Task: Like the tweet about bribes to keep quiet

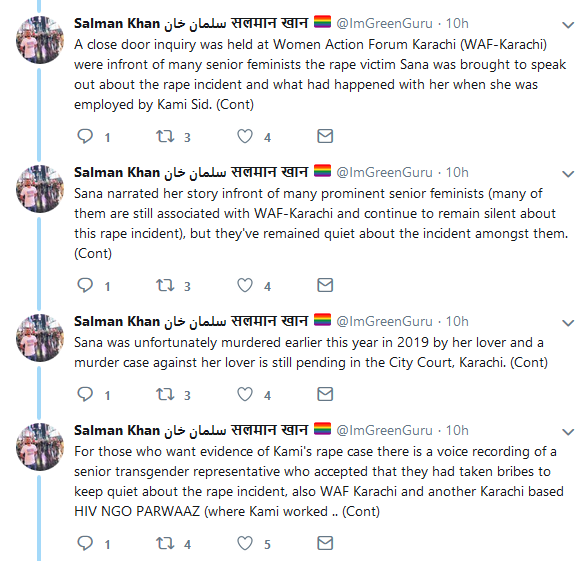Action: pyautogui.click(x=245, y=544)
